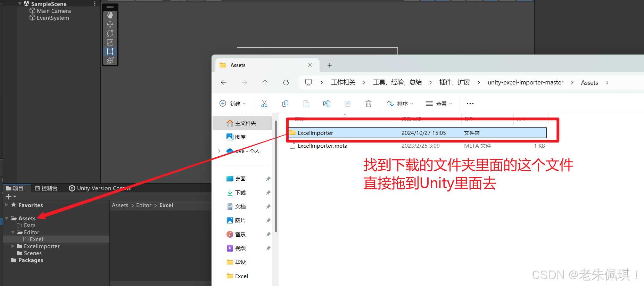Select the Data folder in Project tree
This screenshot has width=644, height=286.
pyautogui.click(x=26, y=225)
